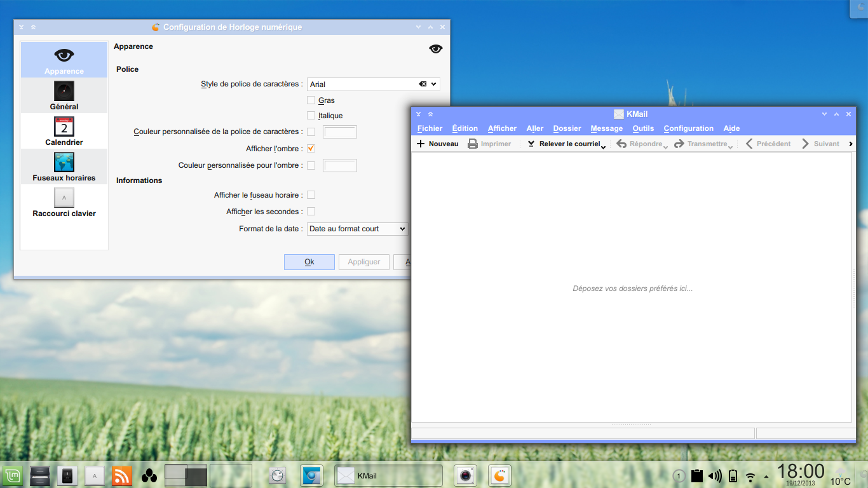Open the Format de la date dropdown

(x=357, y=229)
